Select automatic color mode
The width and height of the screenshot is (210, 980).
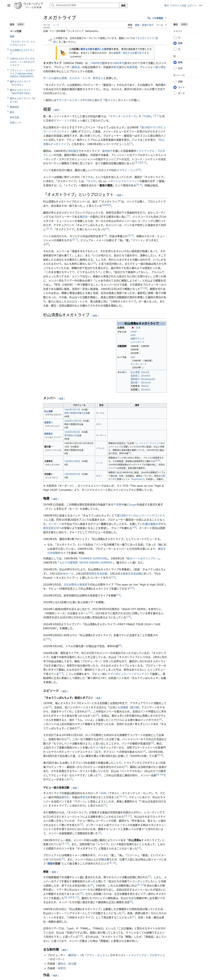[x=175, y=81]
